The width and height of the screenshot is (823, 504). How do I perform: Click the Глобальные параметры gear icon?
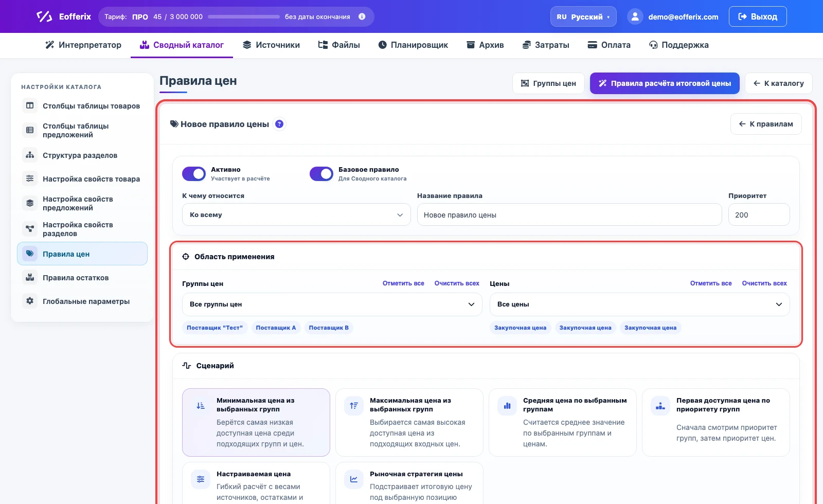tap(30, 301)
